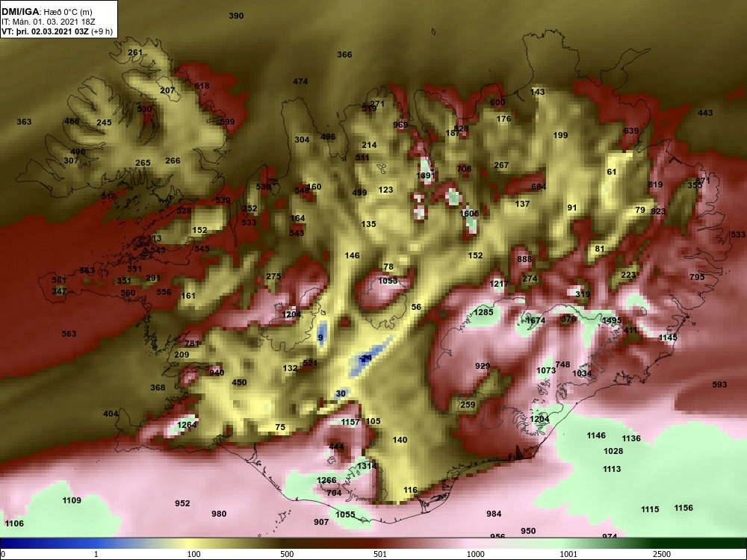Click the map value '261'

[135, 52]
